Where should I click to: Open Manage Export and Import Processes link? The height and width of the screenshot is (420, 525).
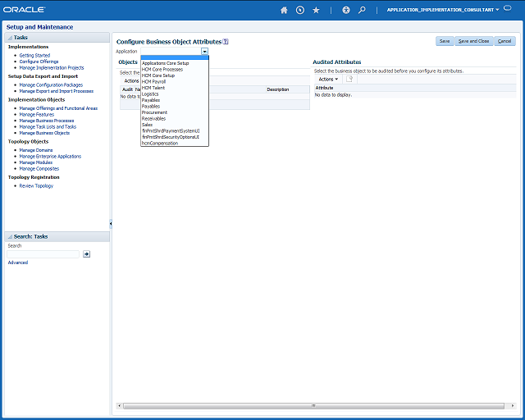click(57, 91)
